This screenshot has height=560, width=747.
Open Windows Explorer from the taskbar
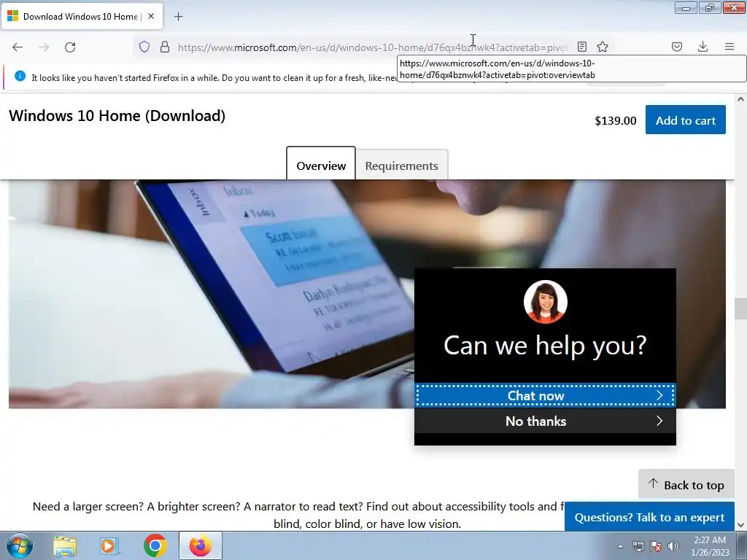coord(65,545)
